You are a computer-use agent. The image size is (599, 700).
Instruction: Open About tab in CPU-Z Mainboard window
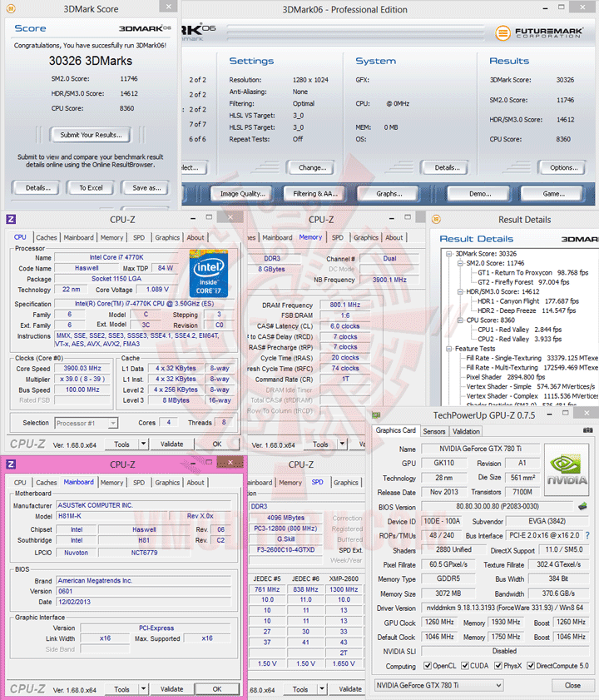[196, 483]
